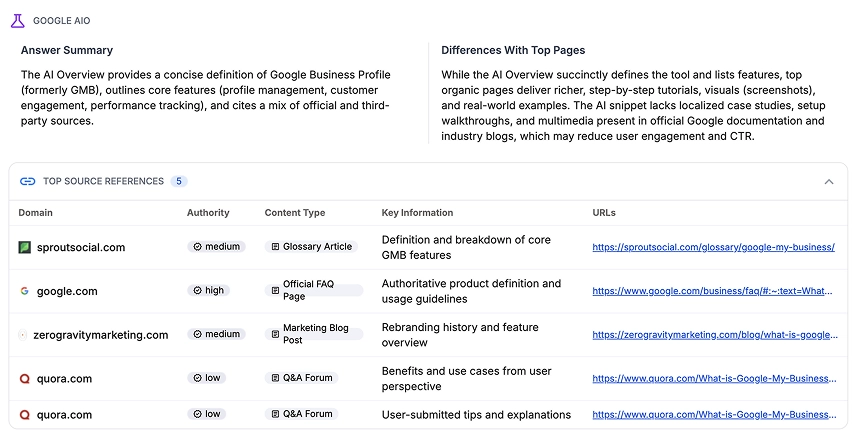Click the first Quora favicon
Screen dimensions: 856x440
click(x=25, y=379)
